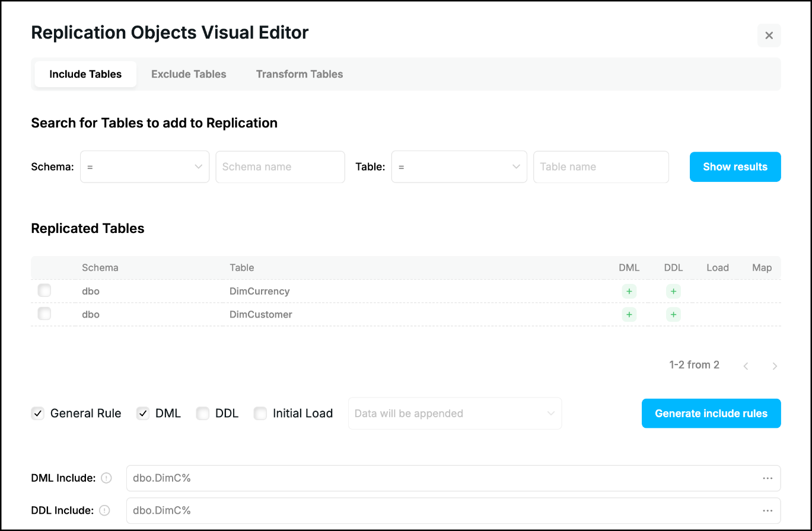The width and height of the screenshot is (812, 531).
Task: Open the Schema operator dropdown
Action: (145, 167)
